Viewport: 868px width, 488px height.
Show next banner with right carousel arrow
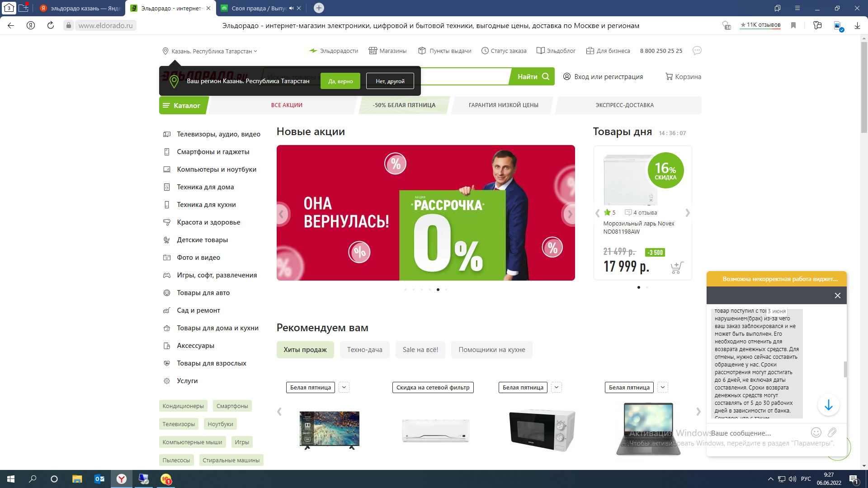coord(569,214)
